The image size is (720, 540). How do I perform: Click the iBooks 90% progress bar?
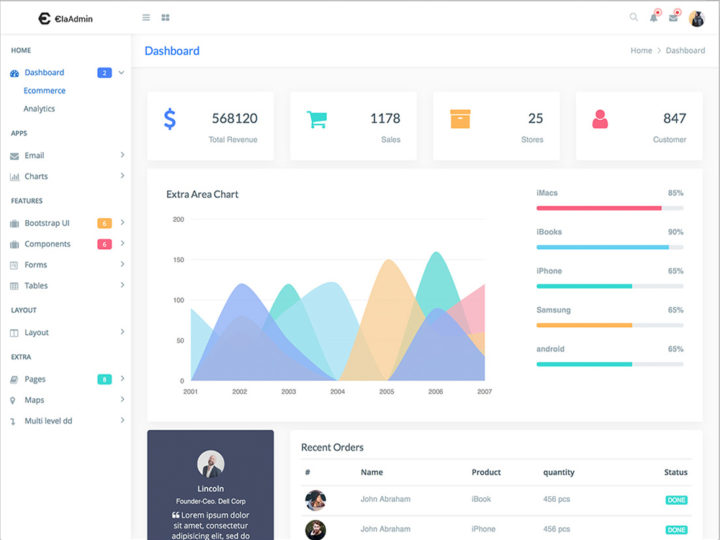[610, 247]
